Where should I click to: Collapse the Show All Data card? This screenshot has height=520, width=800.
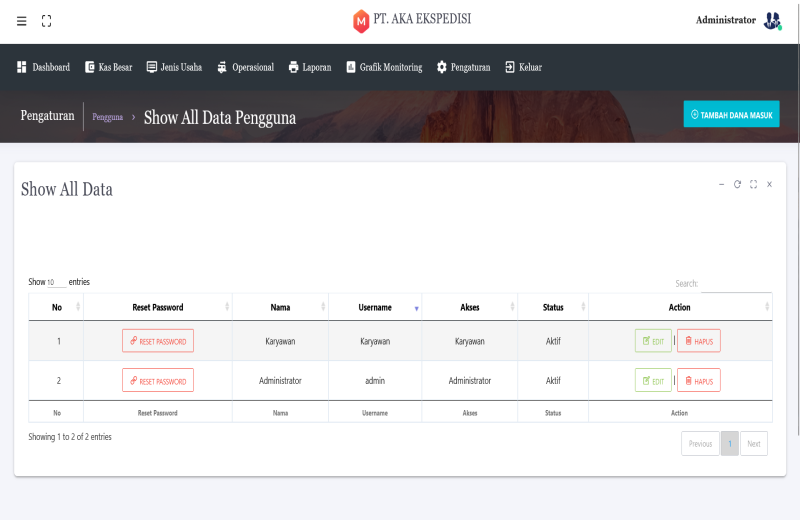pos(721,184)
